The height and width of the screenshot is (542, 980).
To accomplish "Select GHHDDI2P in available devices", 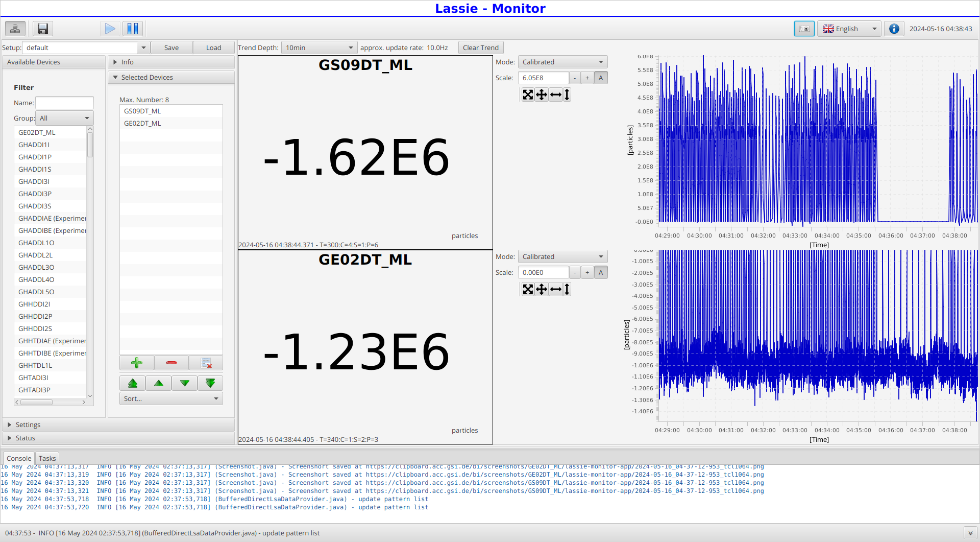I will pyautogui.click(x=51, y=316).
